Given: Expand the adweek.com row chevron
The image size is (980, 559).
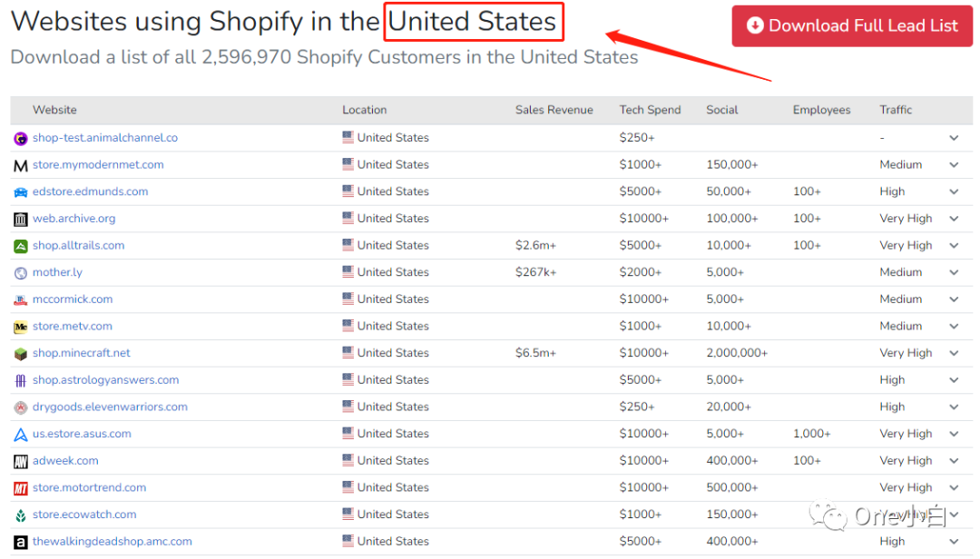Looking at the screenshot, I should click(954, 461).
